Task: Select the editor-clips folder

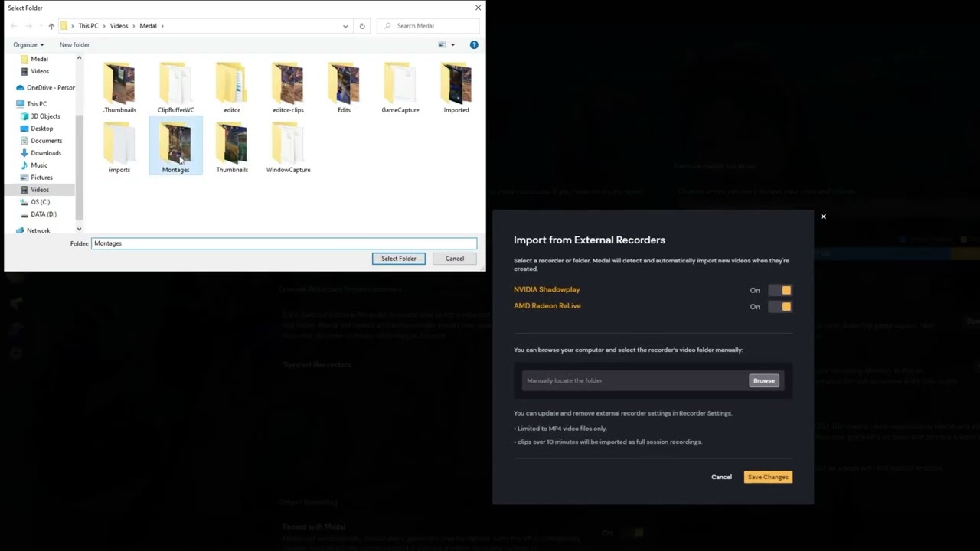Action: click(x=288, y=88)
